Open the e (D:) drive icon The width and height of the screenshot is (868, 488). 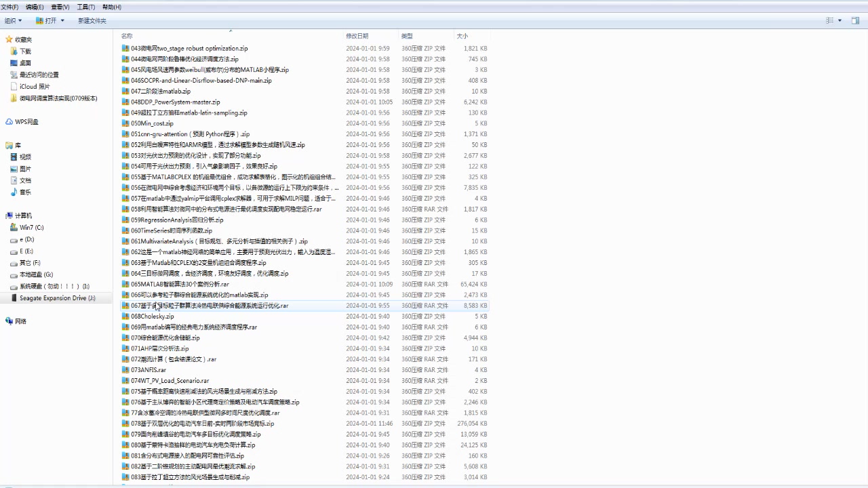14,239
